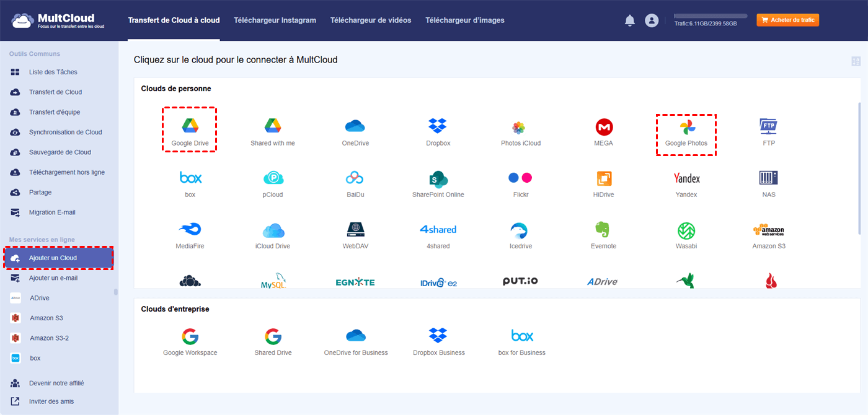Pick the IDrive e2 service
This screenshot has height=415, width=868.
point(438,282)
